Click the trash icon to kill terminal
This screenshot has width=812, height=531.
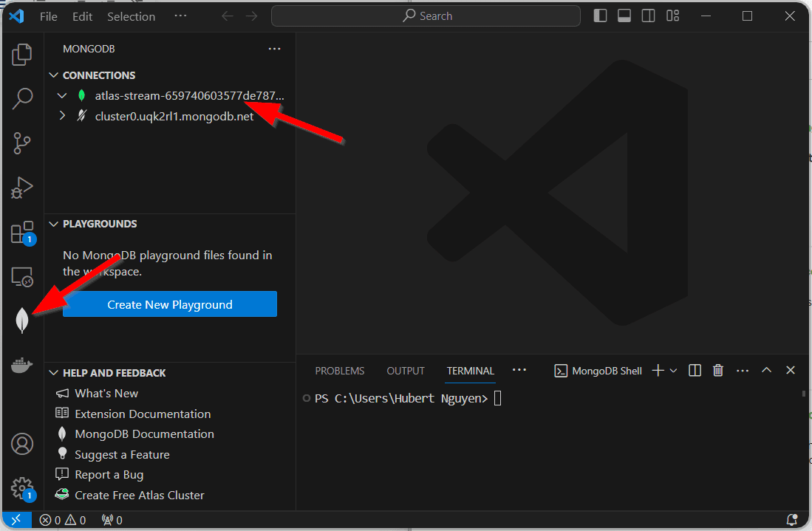coord(717,371)
